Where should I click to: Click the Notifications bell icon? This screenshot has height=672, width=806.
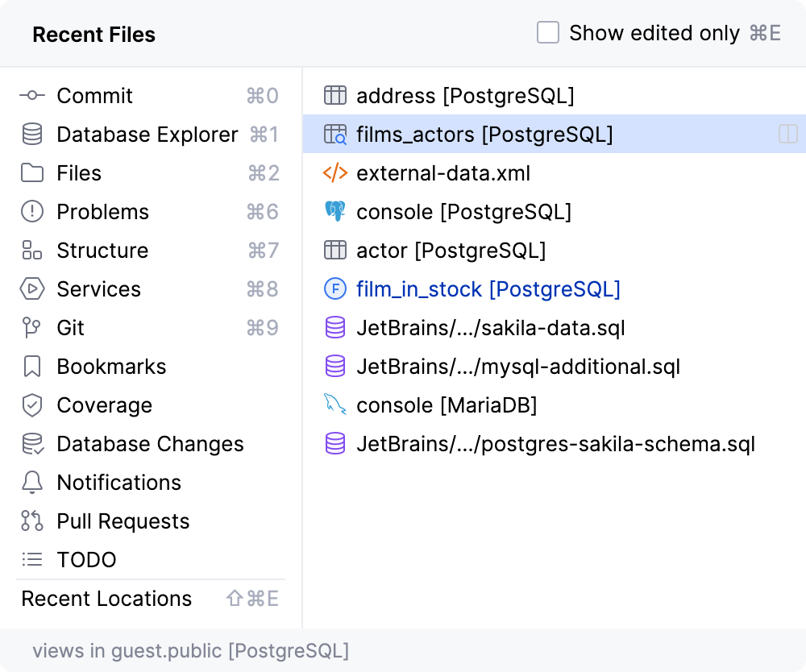point(32,483)
